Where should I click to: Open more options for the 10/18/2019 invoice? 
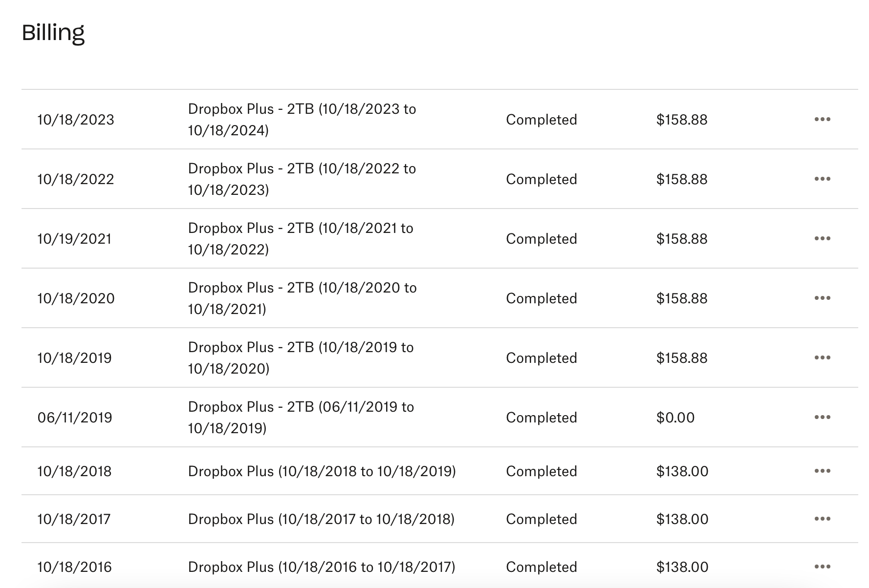point(822,358)
